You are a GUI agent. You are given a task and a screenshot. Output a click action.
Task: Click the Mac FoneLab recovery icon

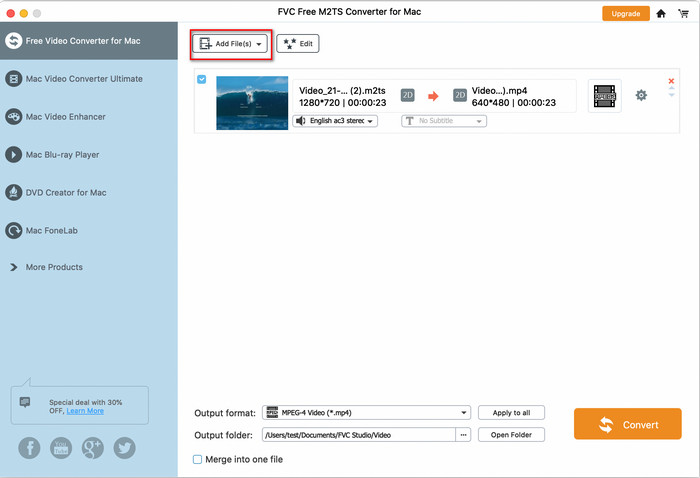point(13,231)
